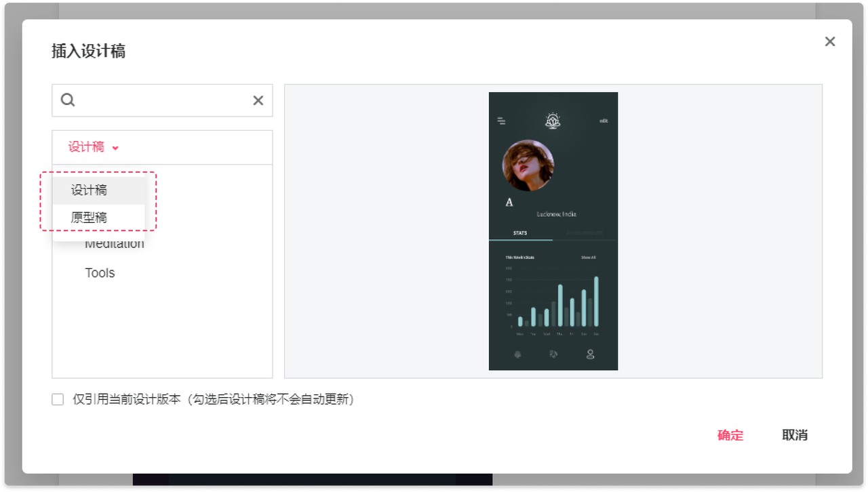Click the 确定 confirm button
Image resolution: width=868 pixels, height=492 pixels.
[730, 435]
